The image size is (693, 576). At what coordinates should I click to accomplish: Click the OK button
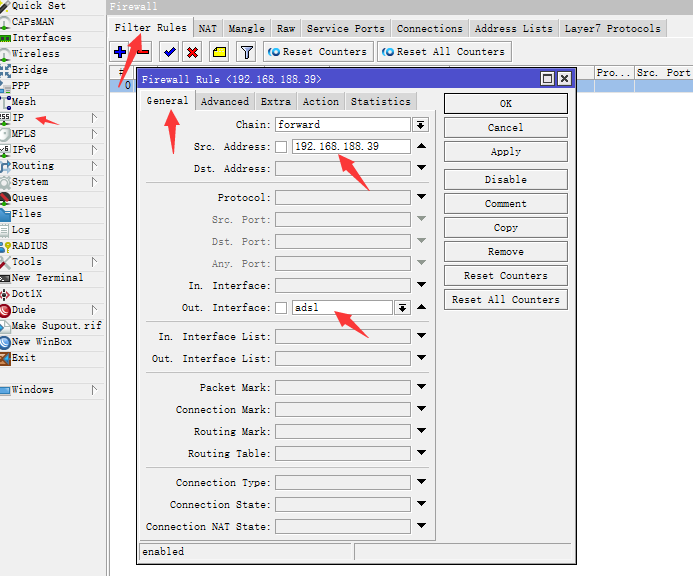(x=506, y=104)
